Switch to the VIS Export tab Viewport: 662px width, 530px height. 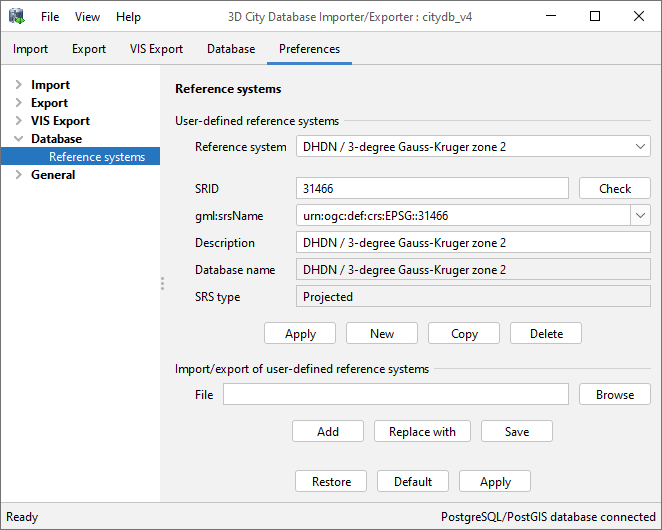[x=156, y=49]
